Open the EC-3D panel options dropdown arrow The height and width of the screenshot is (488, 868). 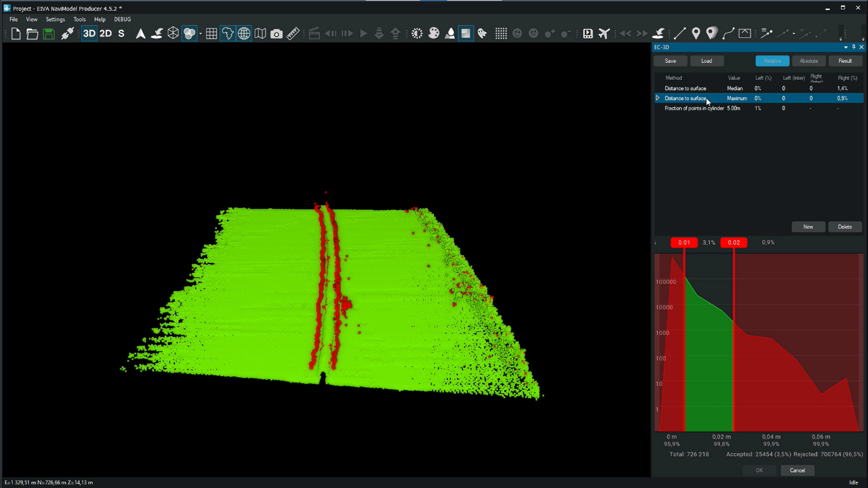point(845,47)
